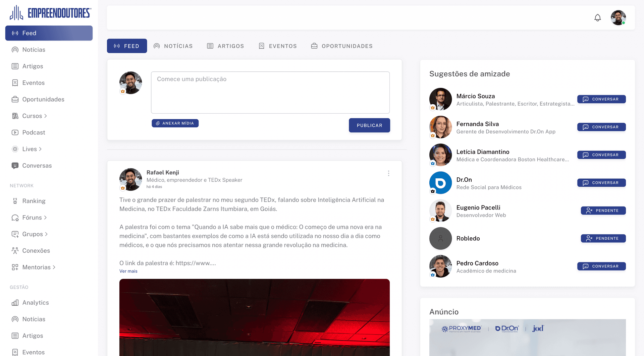The width and height of the screenshot is (644, 356).
Task: Toggle pending request for Eugenio Pacelli
Action: tap(603, 211)
